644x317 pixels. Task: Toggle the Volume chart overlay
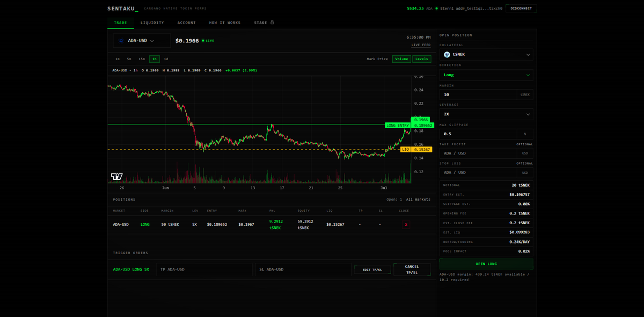(x=401, y=59)
